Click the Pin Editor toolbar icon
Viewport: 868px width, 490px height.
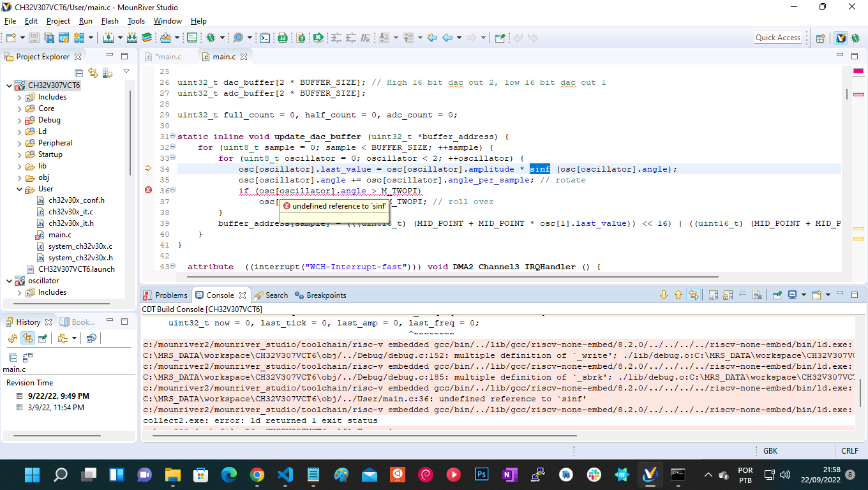500,38
